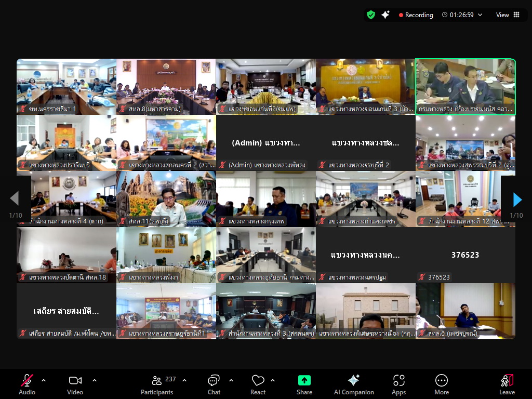Open the Chat panel

pyautogui.click(x=214, y=384)
